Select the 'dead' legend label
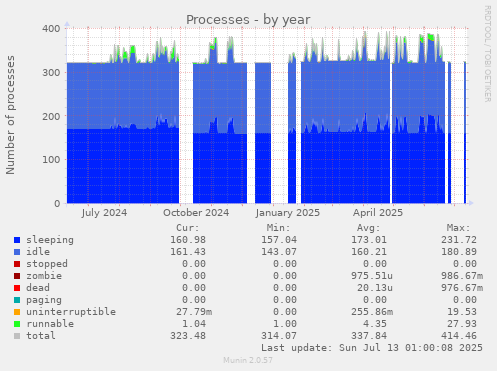497x371 pixels. (38, 288)
